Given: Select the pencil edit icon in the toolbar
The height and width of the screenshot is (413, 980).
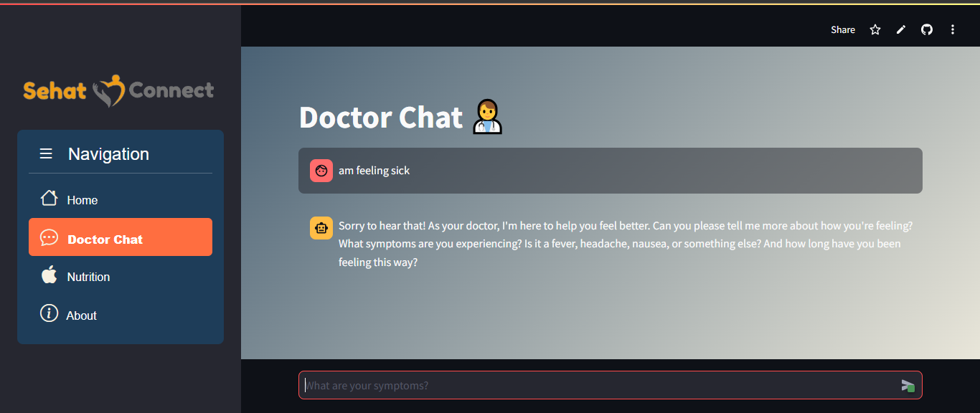Looking at the screenshot, I should pos(900,29).
